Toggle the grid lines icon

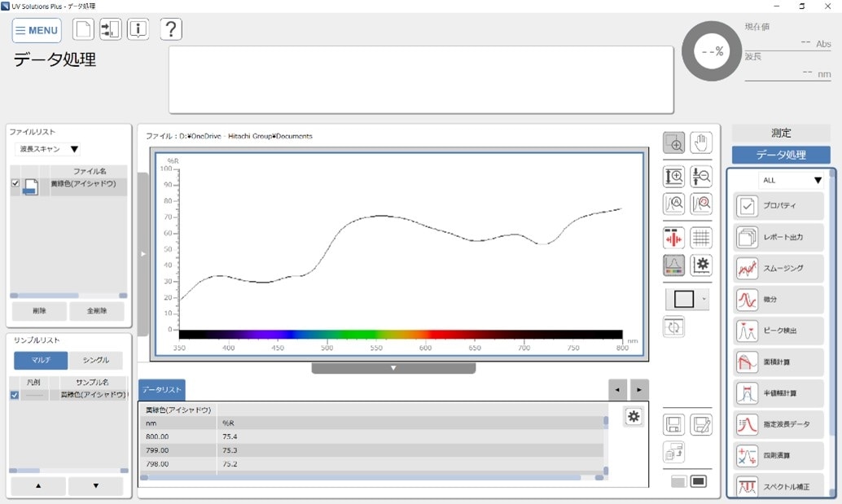tap(701, 238)
